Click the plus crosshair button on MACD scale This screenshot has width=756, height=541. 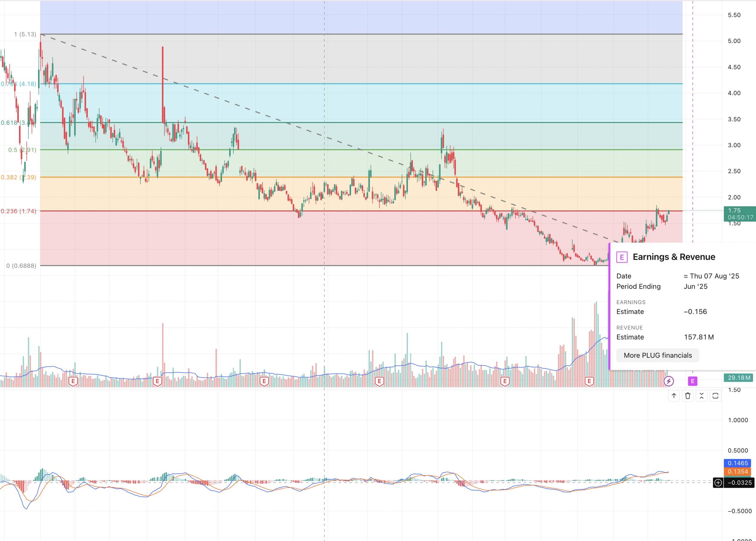(718, 482)
